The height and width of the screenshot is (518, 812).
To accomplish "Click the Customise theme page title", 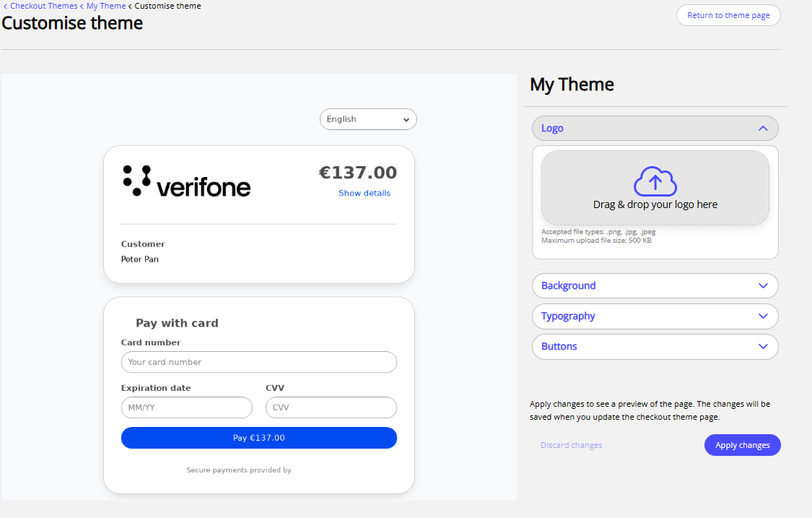I will 72,23.
